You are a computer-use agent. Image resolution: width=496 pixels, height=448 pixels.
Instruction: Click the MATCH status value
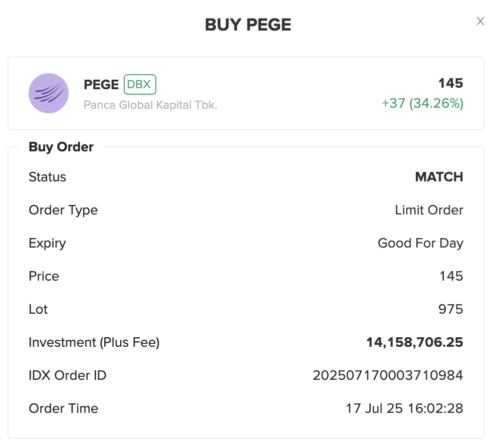[439, 177]
